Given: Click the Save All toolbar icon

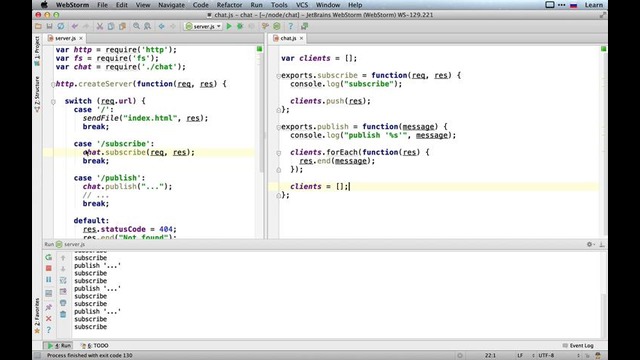Looking at the screenshot, I should 49,26.
